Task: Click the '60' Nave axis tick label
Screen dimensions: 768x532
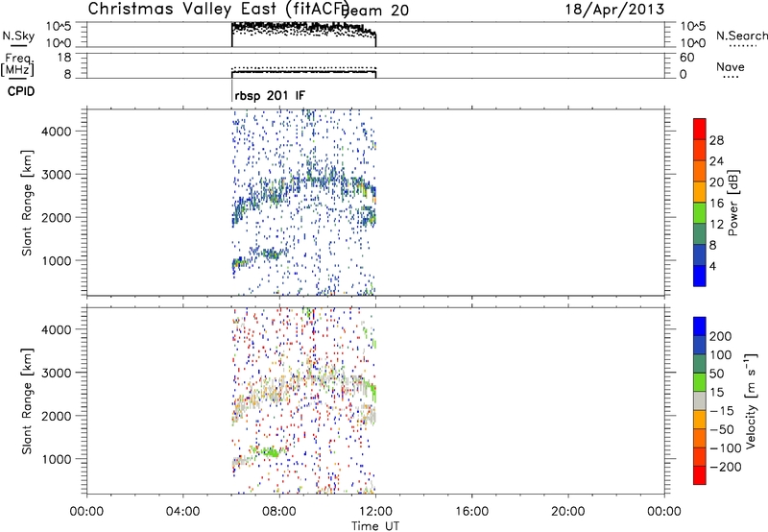Action: pyautogui.click(x=687, y=58)
